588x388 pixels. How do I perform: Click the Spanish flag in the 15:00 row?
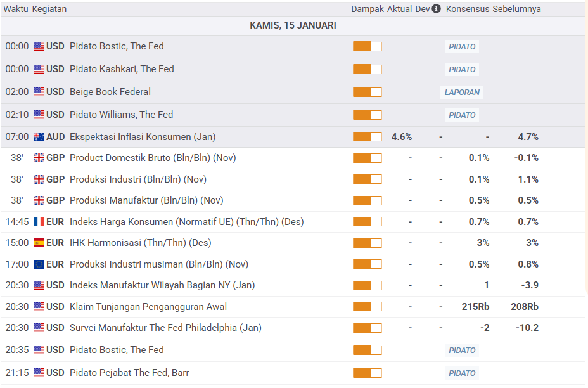pos(39,243)
